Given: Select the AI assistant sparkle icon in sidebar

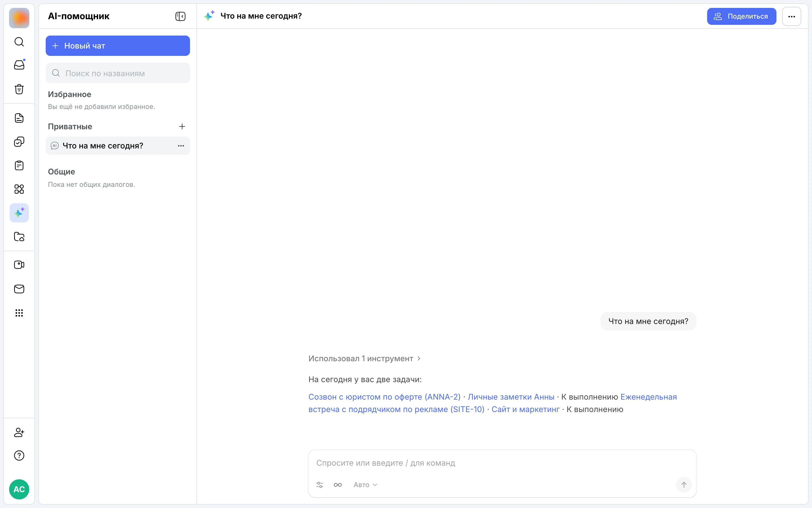Looking at the screenshot, I should (x=19, y=213).
